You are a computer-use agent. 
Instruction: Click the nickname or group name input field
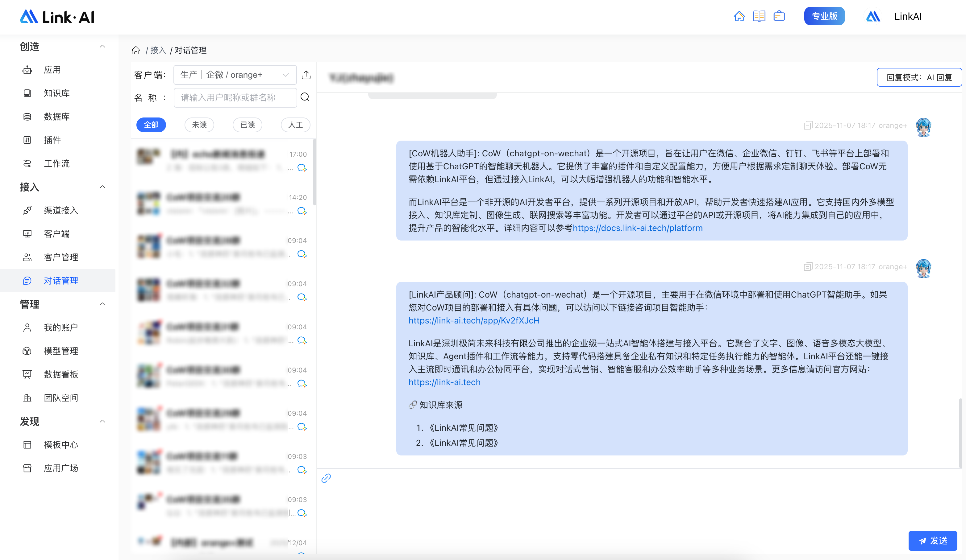(235, 98)
